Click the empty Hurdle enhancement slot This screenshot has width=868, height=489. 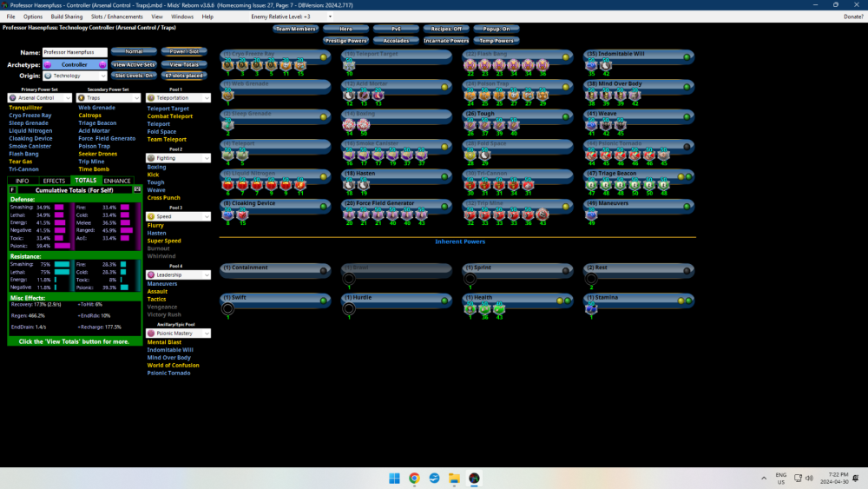pyautogui.click(x=349, y=309)
